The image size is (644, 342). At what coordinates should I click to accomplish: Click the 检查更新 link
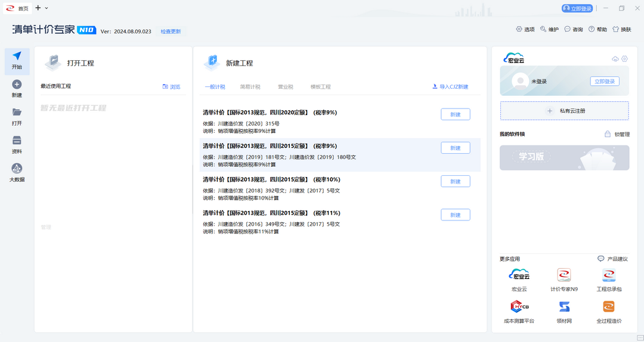coord(171,31)
